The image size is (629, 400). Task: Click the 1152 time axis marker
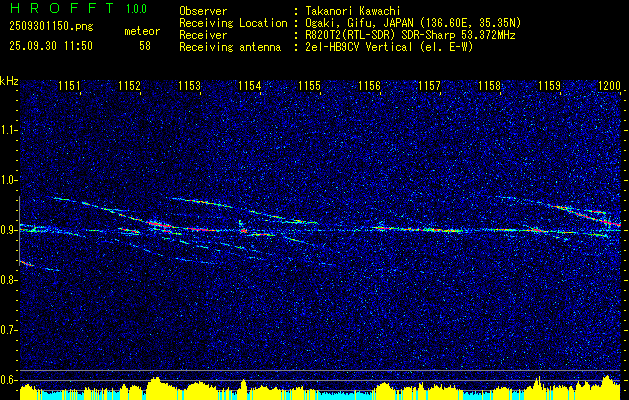click(x=129, y=85)
